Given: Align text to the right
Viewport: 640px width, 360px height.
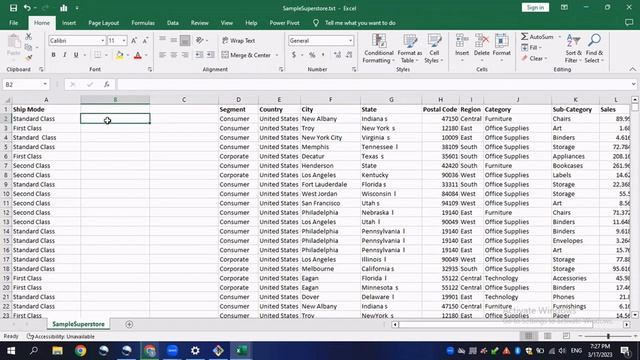Looking at the screenshot, I should coord(185,55).
